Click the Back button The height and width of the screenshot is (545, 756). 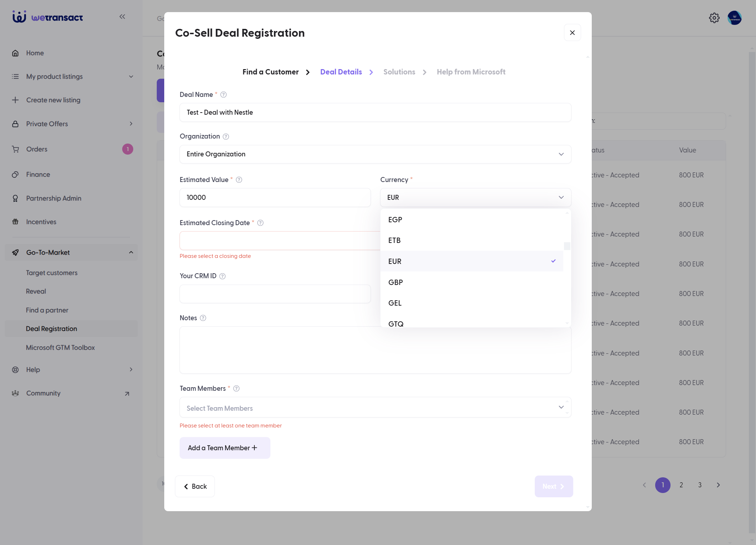point(195,487)
